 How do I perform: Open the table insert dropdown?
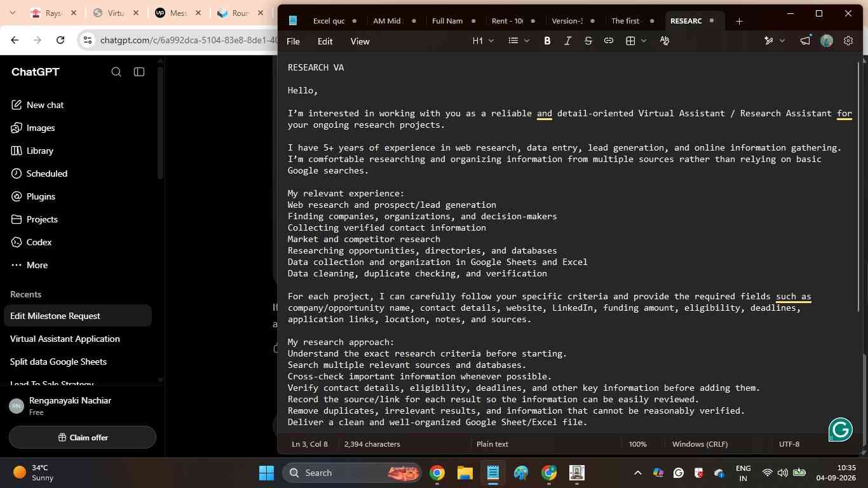[635, 41]
